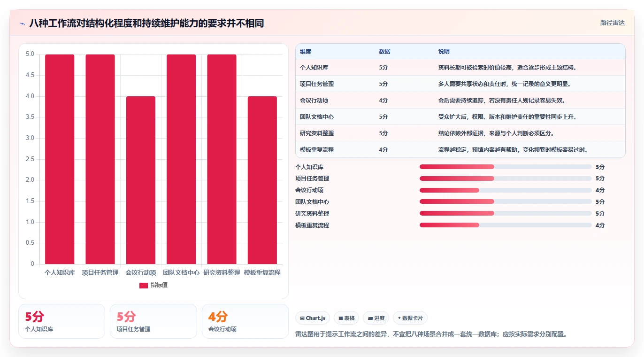Viewport: 644px width, 357px height.
Task: Click the 会议行动项 x-axis label under the chart
Action: (141, 272)
